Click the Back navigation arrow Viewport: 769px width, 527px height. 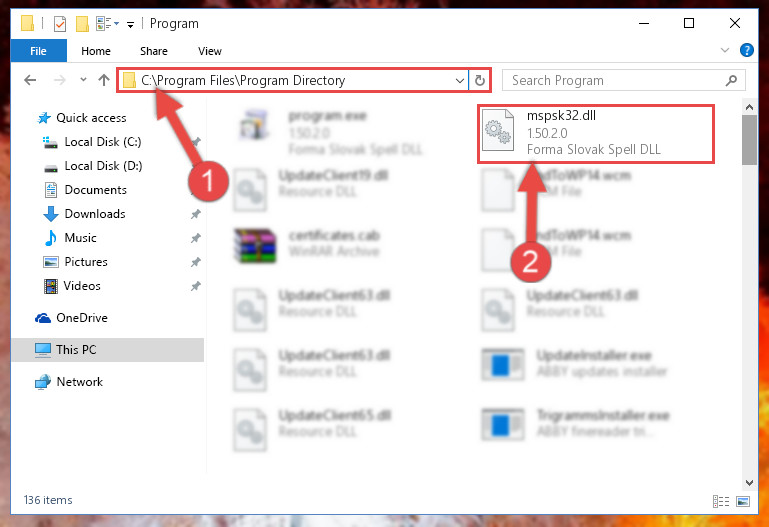tap(30, 80)
